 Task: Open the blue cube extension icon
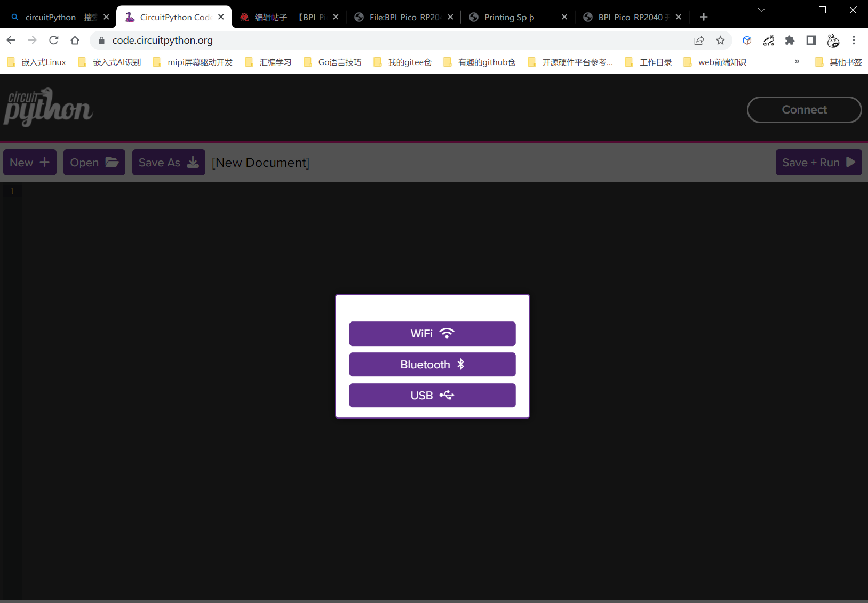pos(747,40)
